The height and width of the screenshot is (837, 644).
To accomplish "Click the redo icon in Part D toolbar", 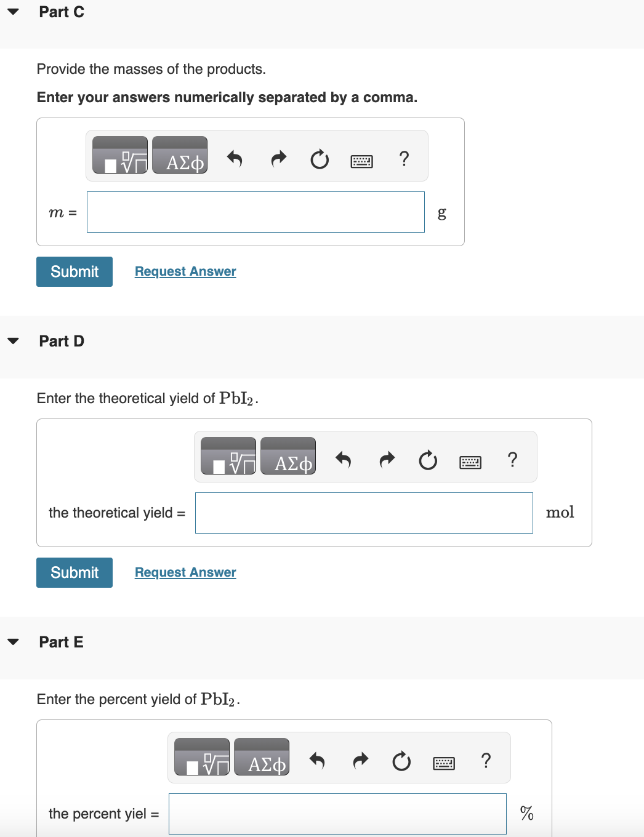I will point(387,460).
